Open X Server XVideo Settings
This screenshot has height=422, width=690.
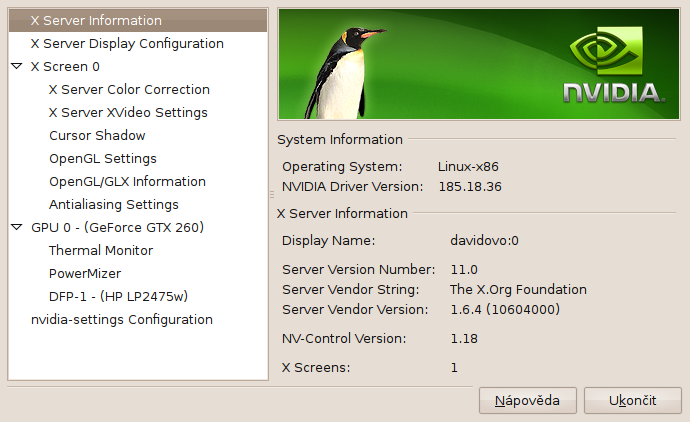[128, 113]
